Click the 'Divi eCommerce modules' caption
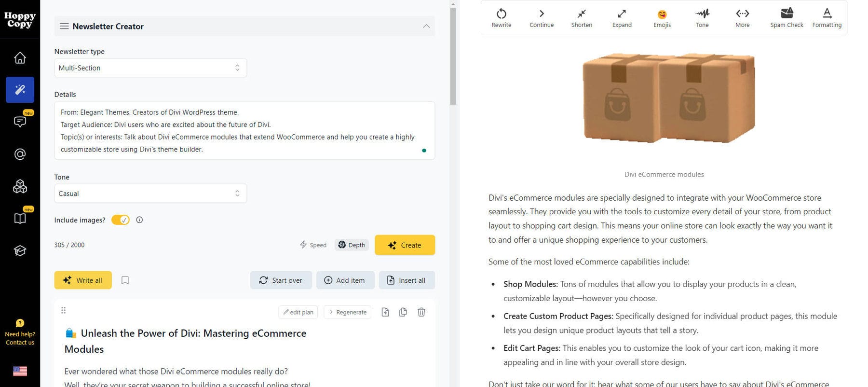The width and height of the screenshot is (868, 387). (x=664, y=175)
